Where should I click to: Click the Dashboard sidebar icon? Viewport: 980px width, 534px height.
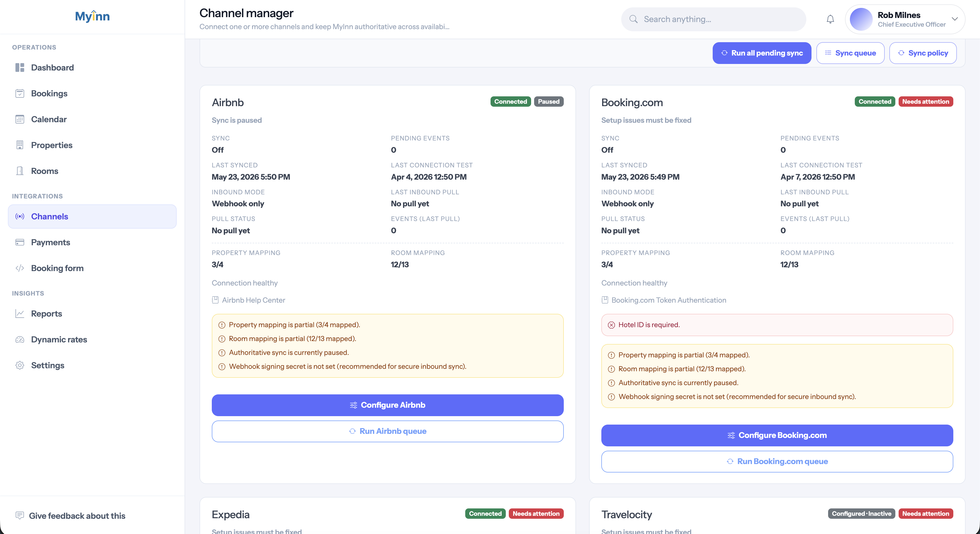pyautogui.click(x=20, y=68)
